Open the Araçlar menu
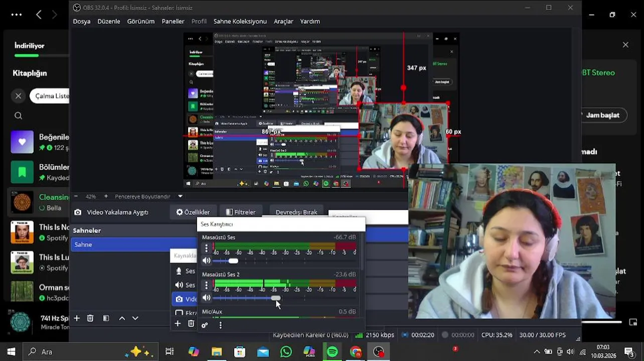Screen dimensions: 644x361 (283, 21)
